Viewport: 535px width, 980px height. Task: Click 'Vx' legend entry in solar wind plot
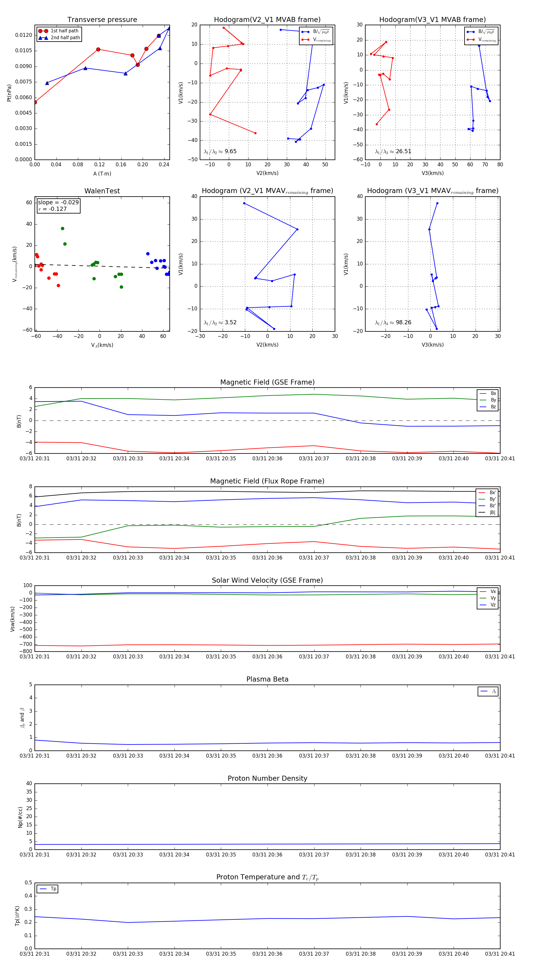pyautogui.click(x=488, y=591)
